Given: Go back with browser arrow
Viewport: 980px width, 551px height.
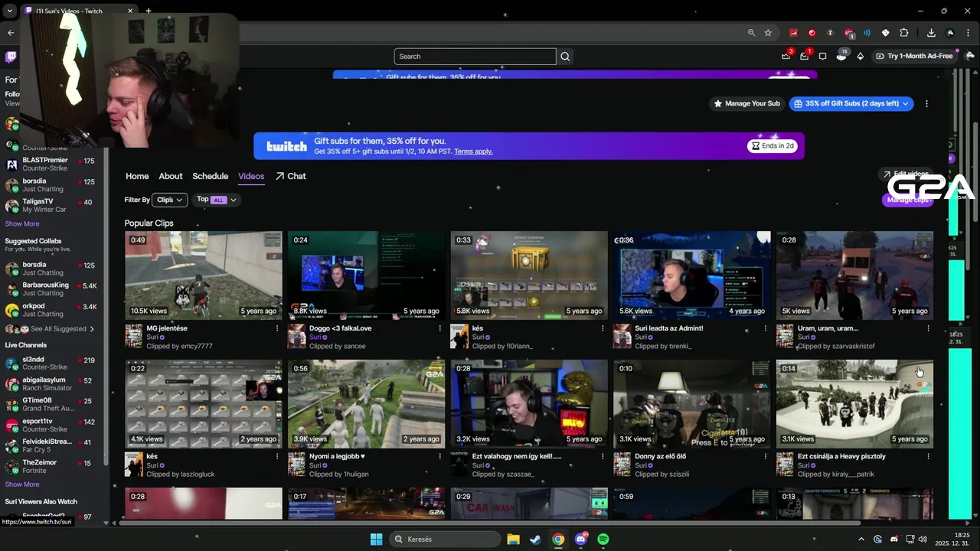Looking at the screenshot, I should 11,33.
